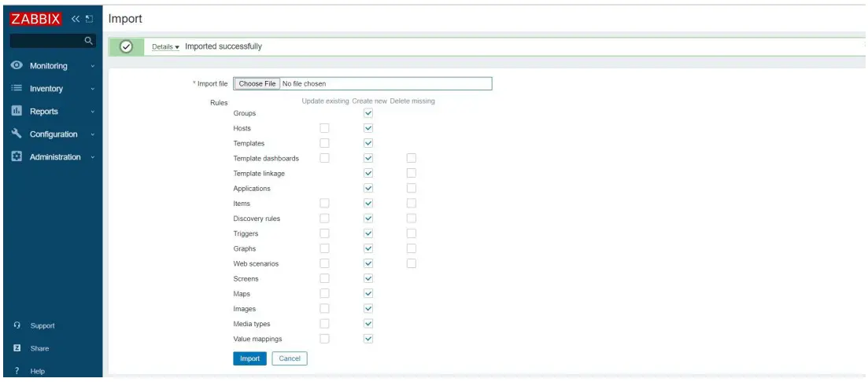Check Delete missing for Items
868x382 pixels.
tap(412, 204)
